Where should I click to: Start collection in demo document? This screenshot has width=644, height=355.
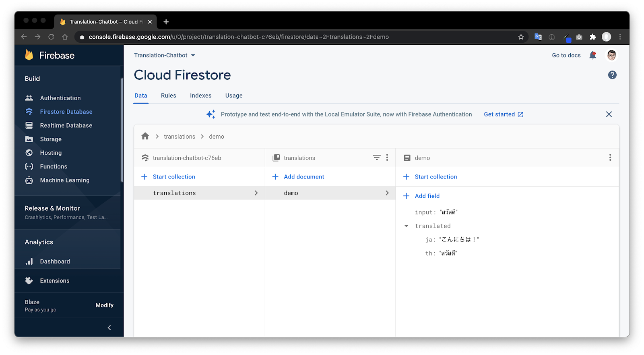[x=430, y=176]
